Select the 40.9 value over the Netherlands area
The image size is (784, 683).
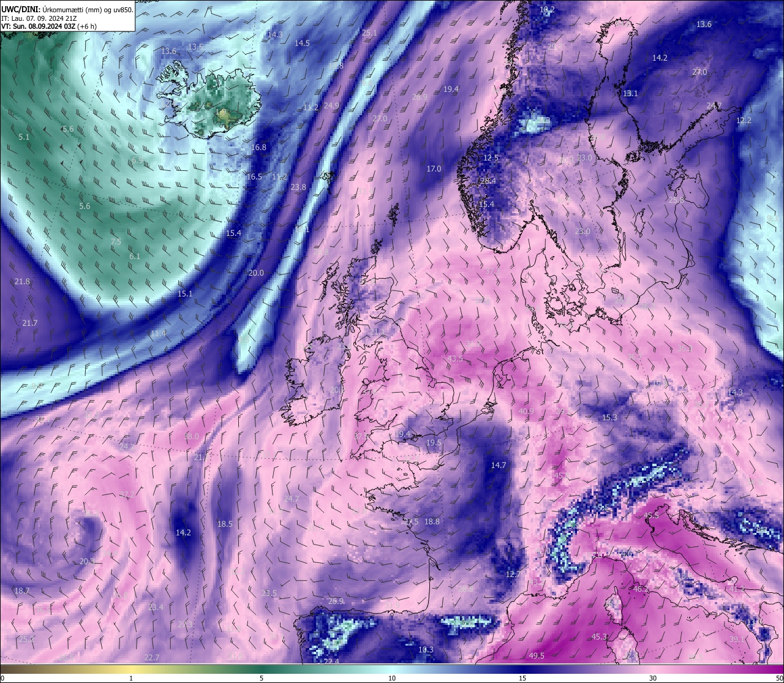coord(526,411)
